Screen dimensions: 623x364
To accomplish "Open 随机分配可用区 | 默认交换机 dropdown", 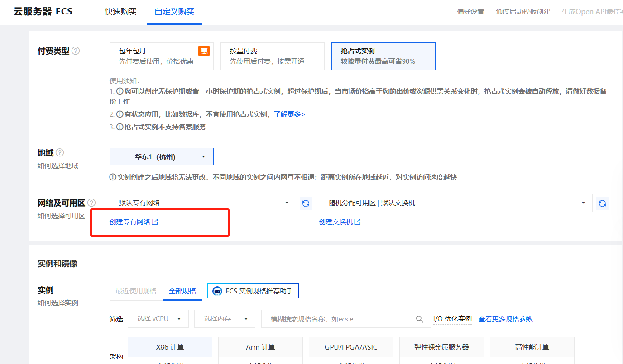I will [x=455, y=203].
